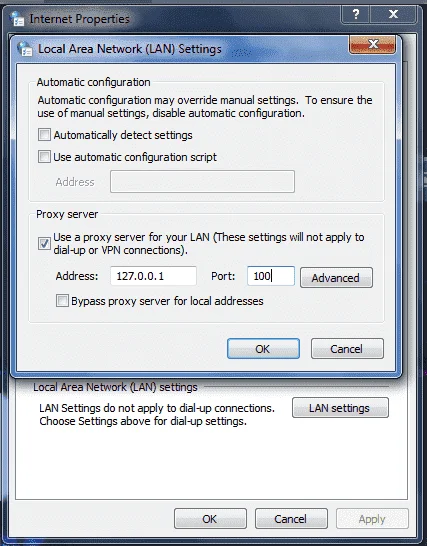Screen dimensions: 427x546
Task: Click OK in the Internet Properties window
Action: tap(210, 519)
